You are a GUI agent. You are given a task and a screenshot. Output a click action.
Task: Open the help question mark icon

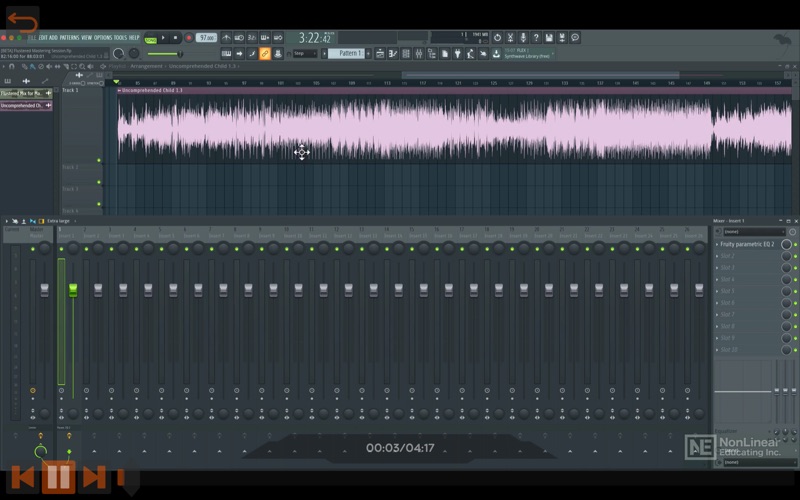coord(535,38)
